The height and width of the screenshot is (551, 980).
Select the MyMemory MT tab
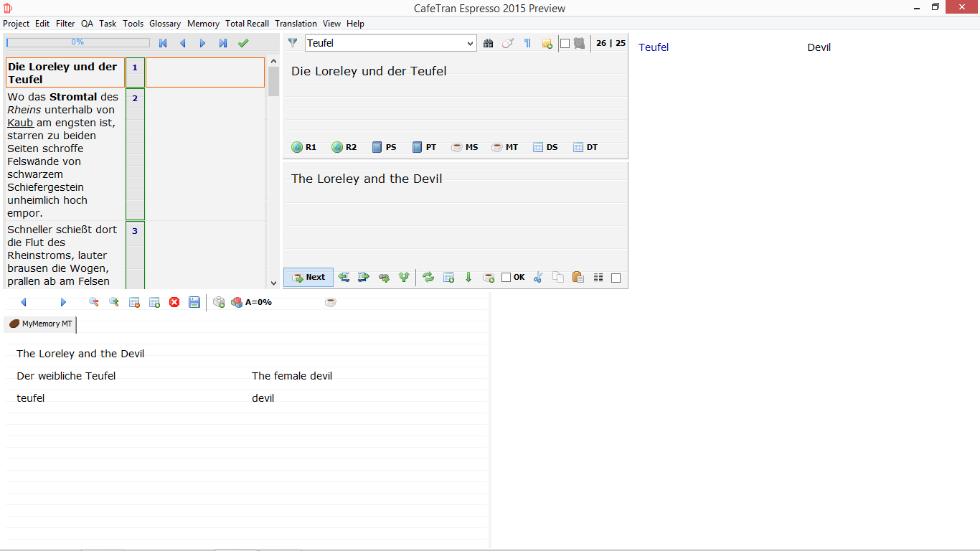pyautogui.click(x=41, y=324)
